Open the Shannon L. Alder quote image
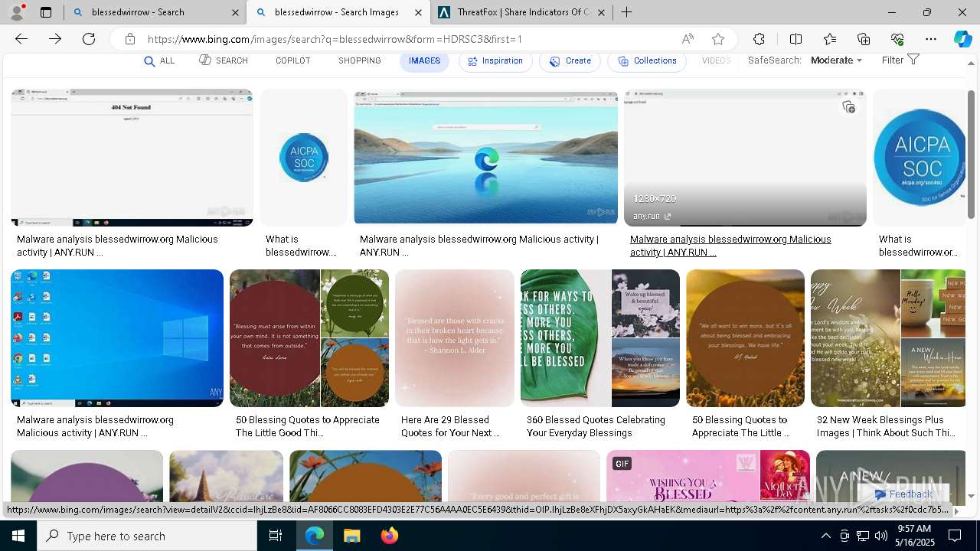 tap(455, 338)
